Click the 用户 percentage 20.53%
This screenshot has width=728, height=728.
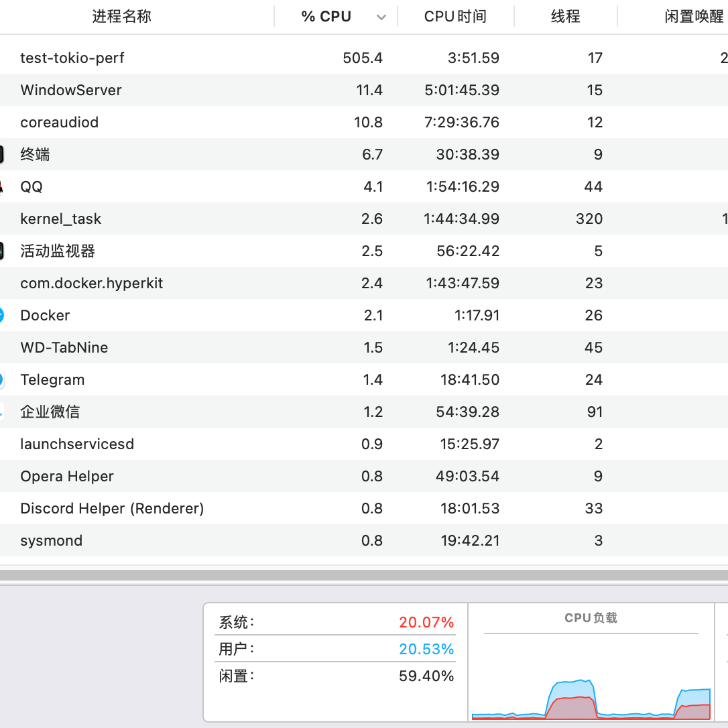pos(426,649)
